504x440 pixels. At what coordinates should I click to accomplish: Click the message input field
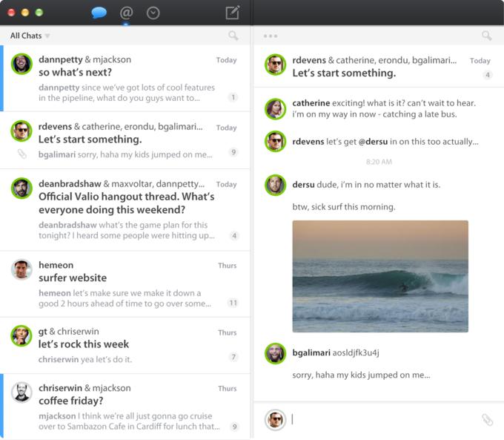[384, 419]
